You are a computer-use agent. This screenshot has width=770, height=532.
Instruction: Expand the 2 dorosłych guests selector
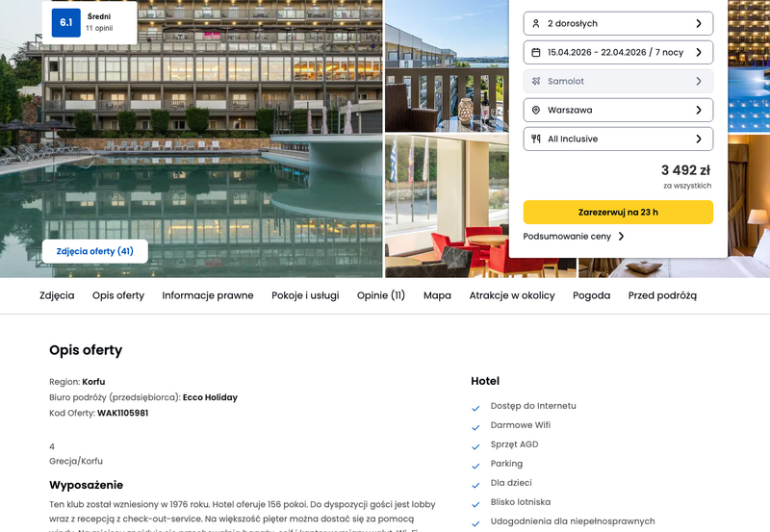pos(618,23)
